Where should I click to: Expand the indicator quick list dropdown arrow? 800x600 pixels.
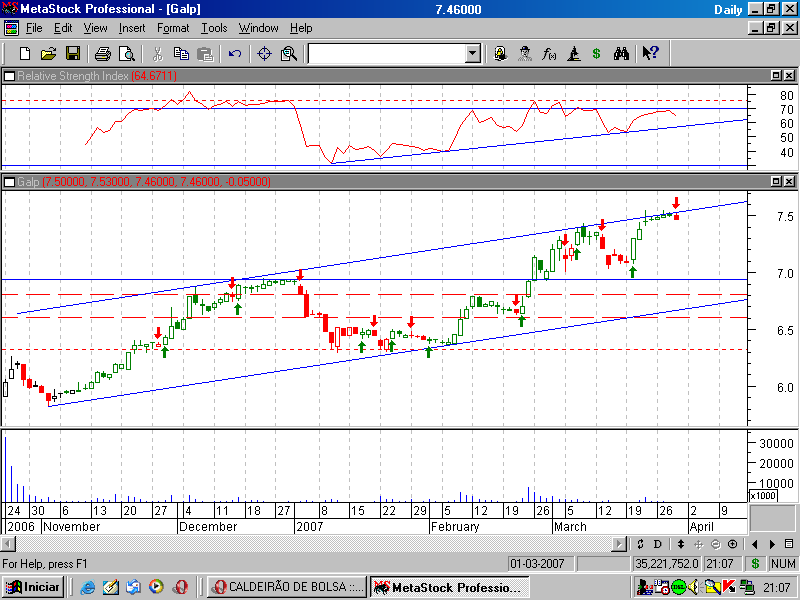pyautogui.click(x=473, y=53)
